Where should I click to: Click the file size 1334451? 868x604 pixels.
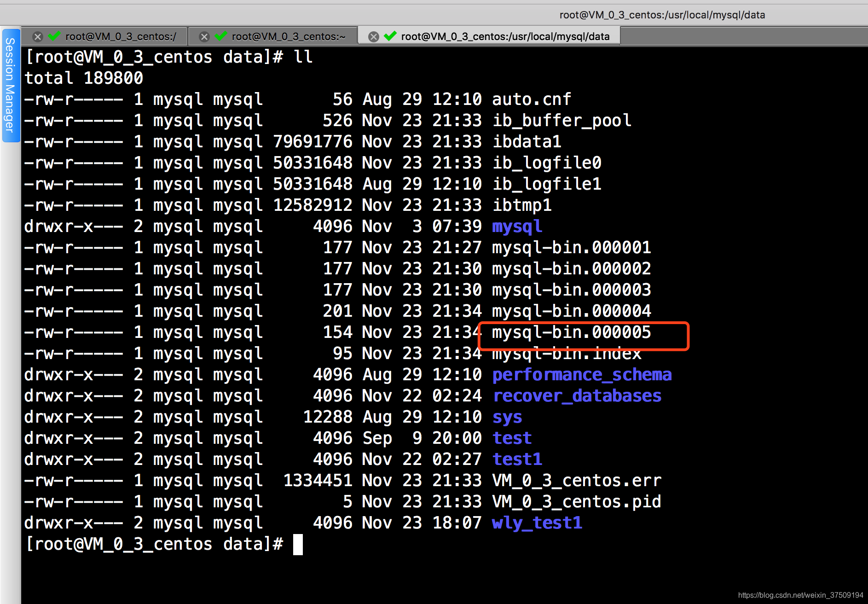318,480
